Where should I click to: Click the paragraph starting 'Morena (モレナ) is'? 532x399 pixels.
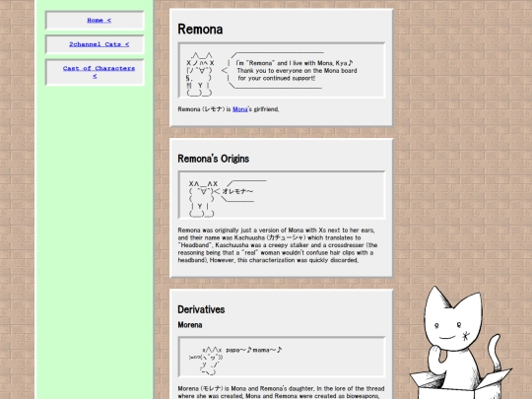pos(281,392)
